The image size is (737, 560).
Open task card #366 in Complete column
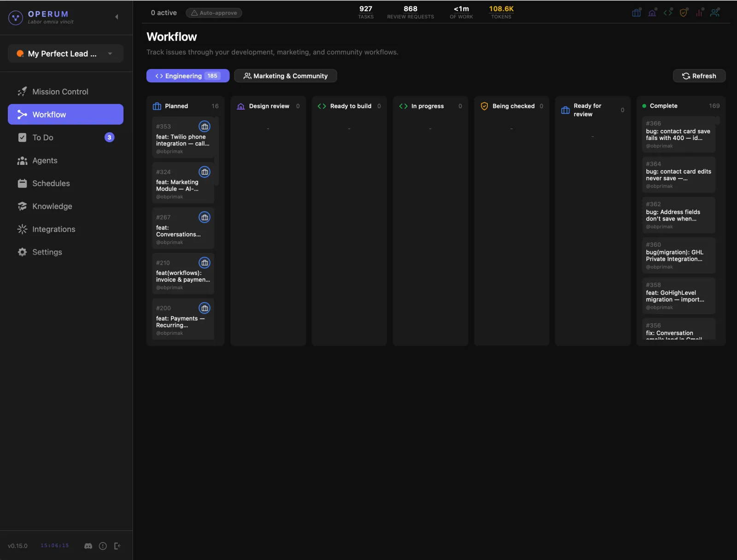678,134
